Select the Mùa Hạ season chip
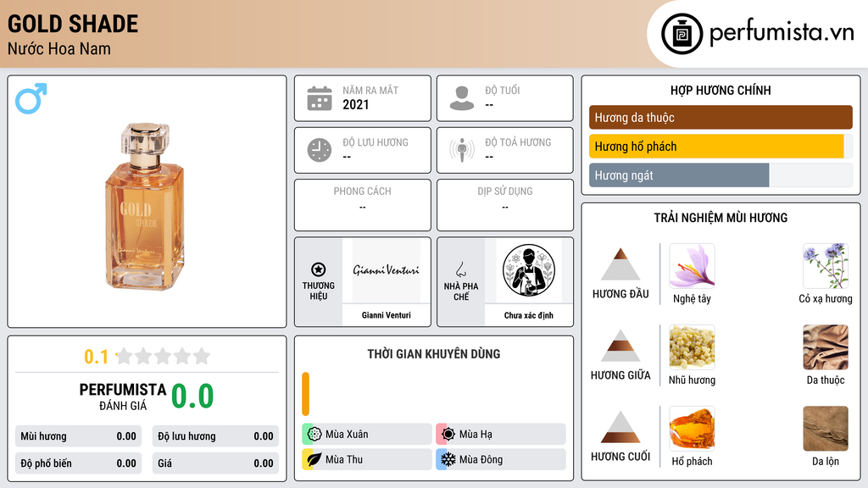The image size is (868, 488). pyautogui.click(x=501, y=434)
